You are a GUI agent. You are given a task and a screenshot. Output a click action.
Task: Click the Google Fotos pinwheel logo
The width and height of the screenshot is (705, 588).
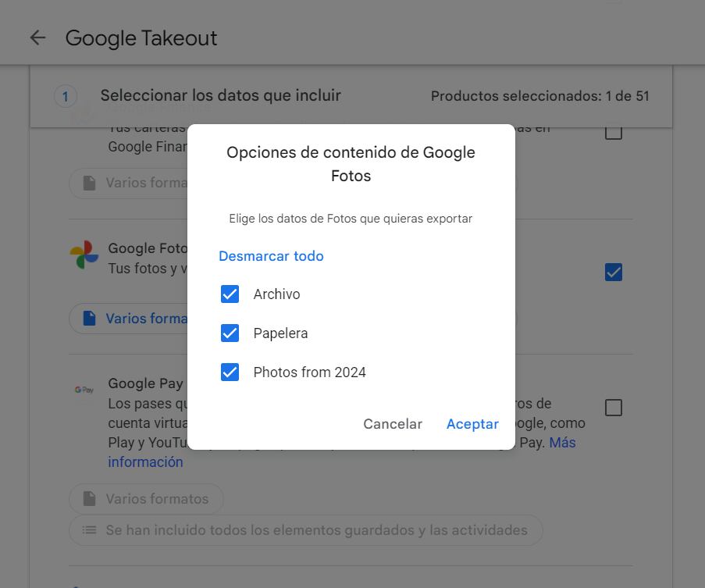(x=86, y=253)
